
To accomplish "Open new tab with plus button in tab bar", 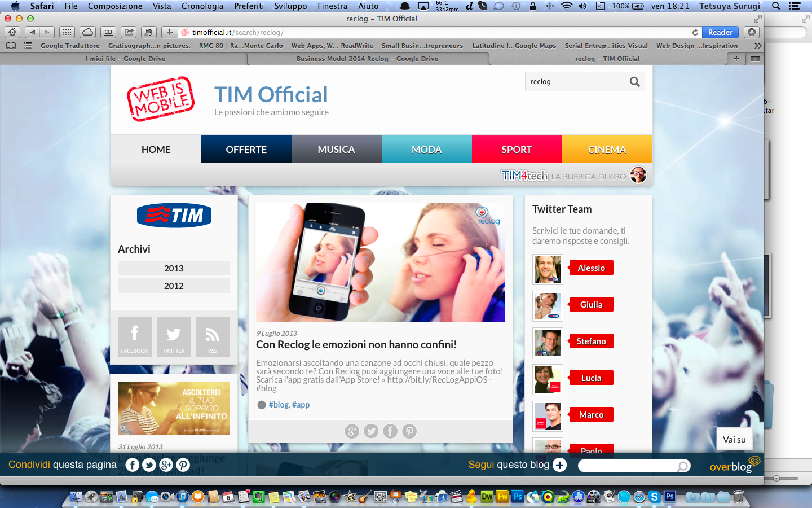I will pyautogui.click(x=736, y=58).
